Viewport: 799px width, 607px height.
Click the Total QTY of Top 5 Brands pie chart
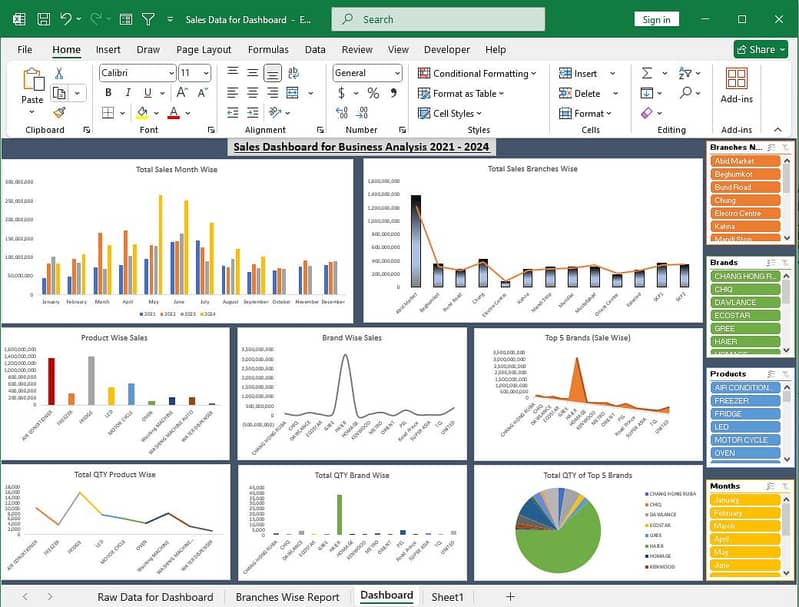coord(558,530)
